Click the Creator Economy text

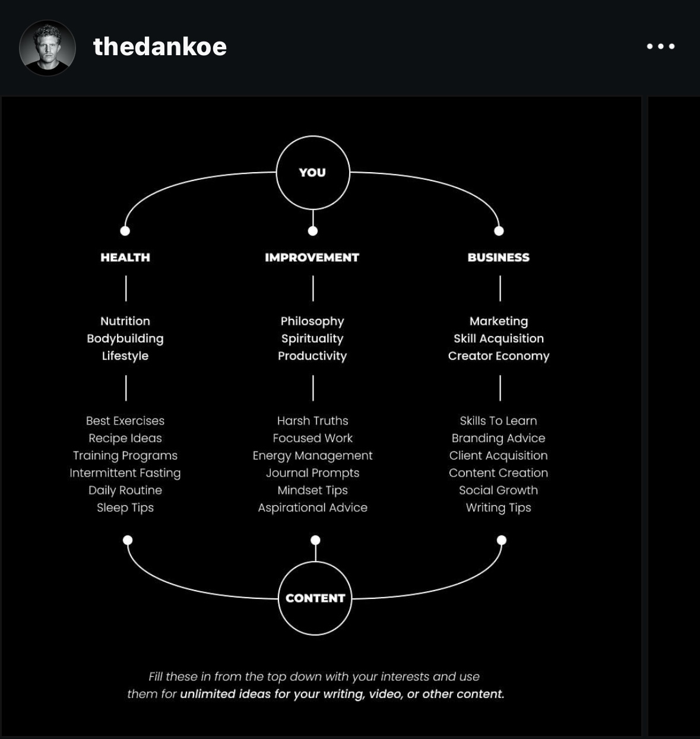tap(499, 356)
